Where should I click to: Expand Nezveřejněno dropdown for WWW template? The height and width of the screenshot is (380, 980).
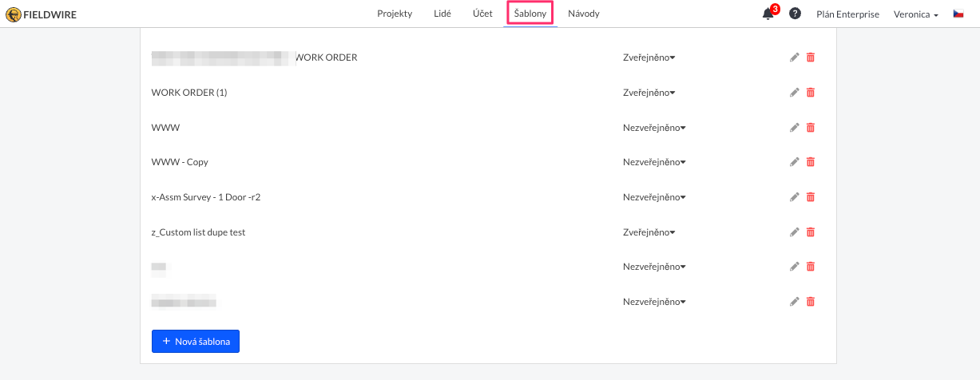coord(654,128)
